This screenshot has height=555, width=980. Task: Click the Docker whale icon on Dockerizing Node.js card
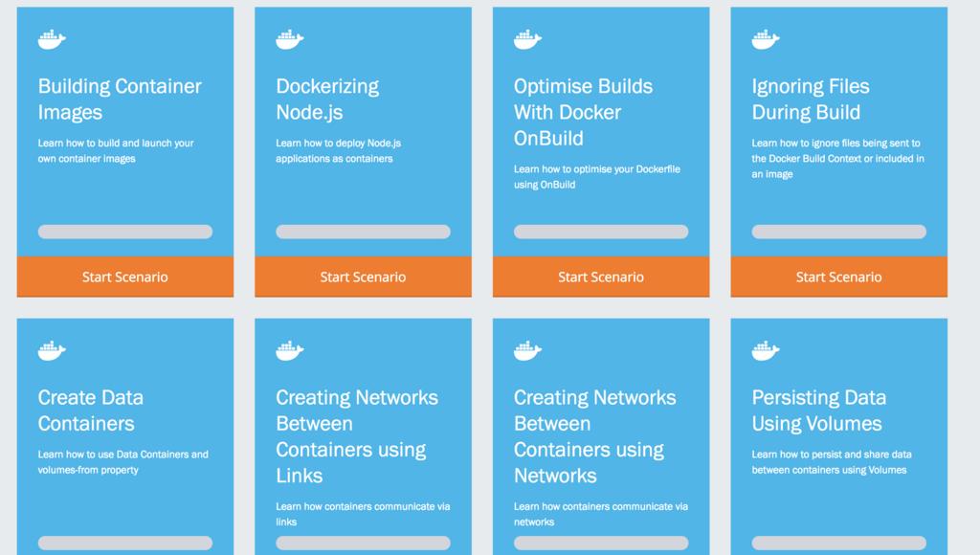tap(290, 39)
